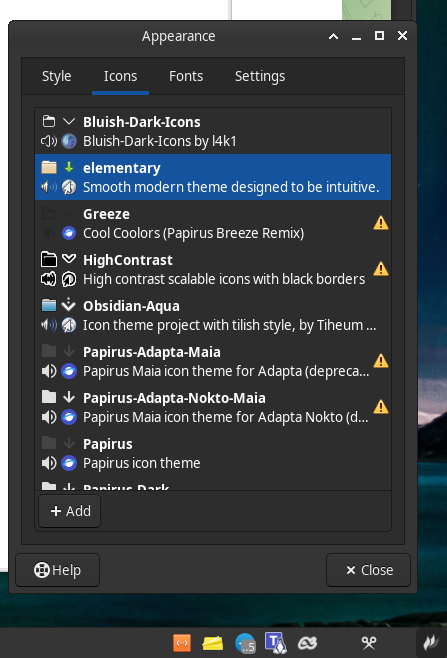447x658 pixels.
Task: Select the elementary icon theme row
Action: point(213,177)
